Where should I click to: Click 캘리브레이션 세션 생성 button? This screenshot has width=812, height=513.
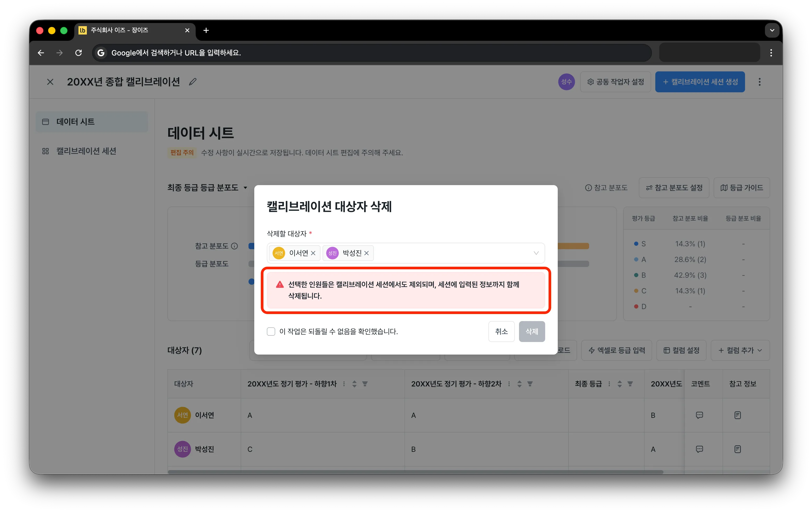pyautogui.click(x=700, y=82)
